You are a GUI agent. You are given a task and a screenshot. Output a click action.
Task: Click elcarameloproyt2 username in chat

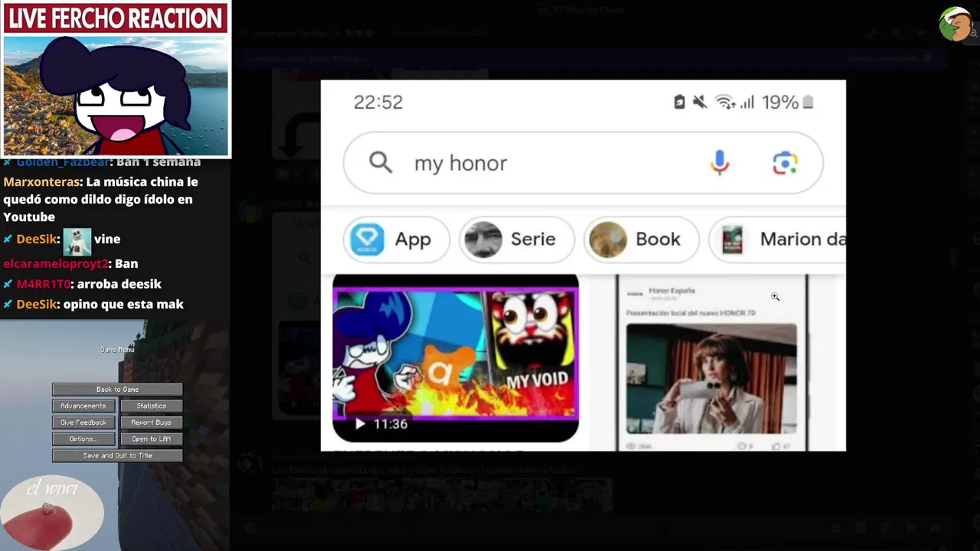pos(56,264)
